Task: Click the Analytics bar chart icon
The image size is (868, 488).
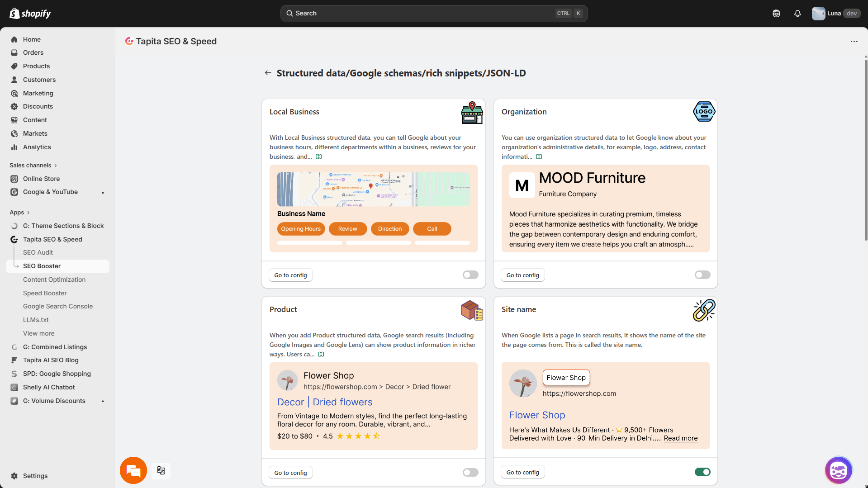Action: [x=14, y=147]
